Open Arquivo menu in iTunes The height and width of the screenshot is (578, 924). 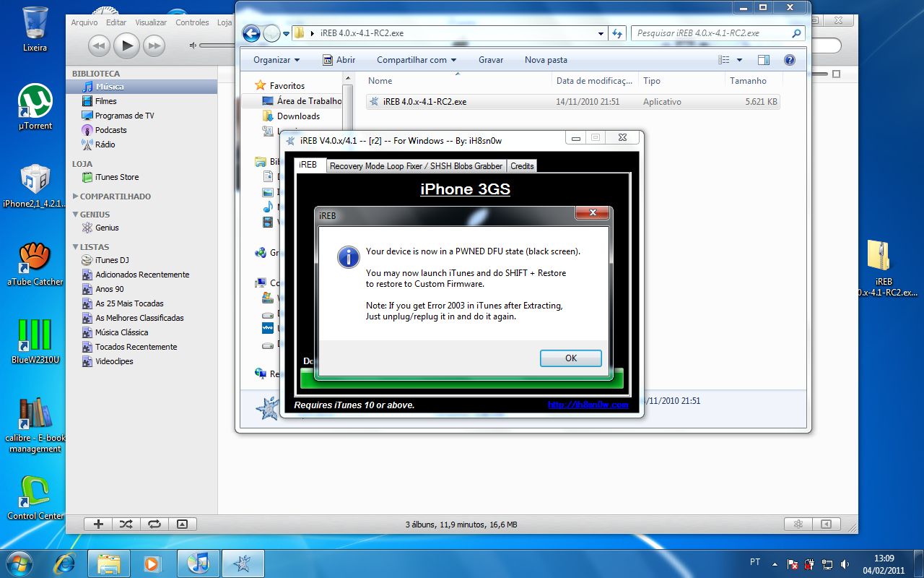pos(84,22)
